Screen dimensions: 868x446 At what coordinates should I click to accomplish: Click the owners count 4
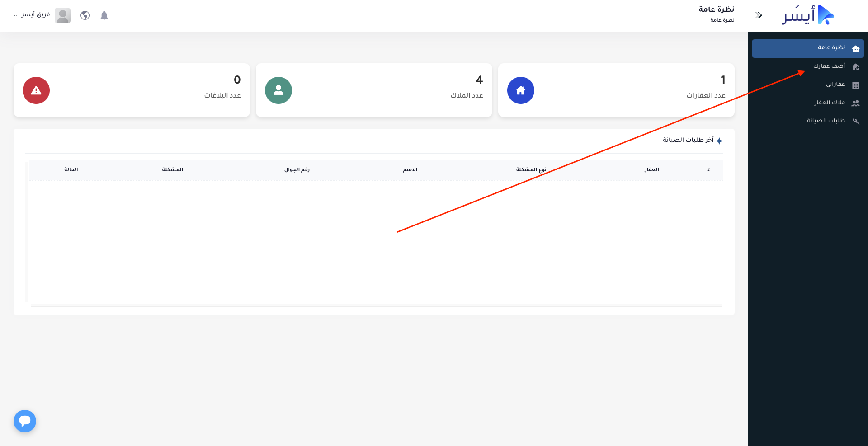coord(480,80)
